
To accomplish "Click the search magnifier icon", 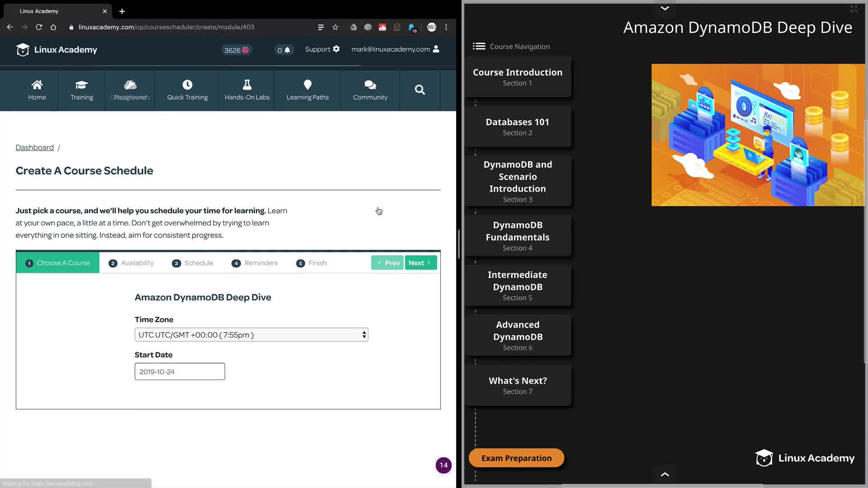I will click(x=420, y=90).
